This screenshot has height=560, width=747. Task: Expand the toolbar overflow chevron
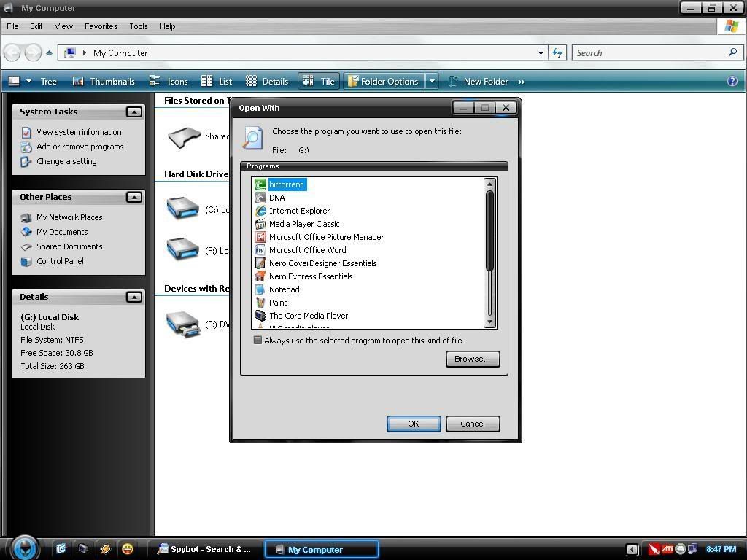click(x=521, y=82)
